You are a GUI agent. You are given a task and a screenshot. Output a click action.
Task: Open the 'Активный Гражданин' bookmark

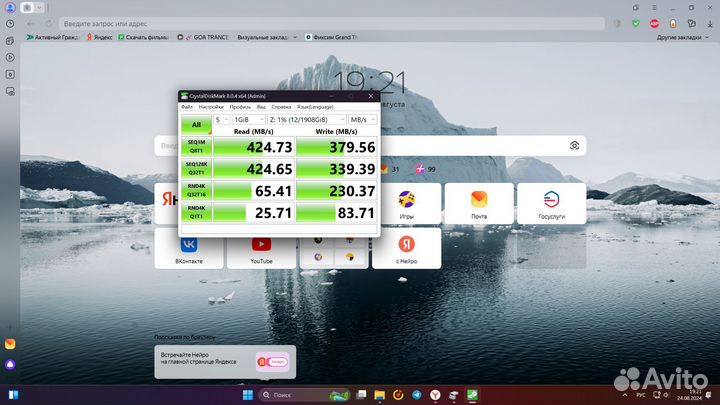(x=53, y=37)
